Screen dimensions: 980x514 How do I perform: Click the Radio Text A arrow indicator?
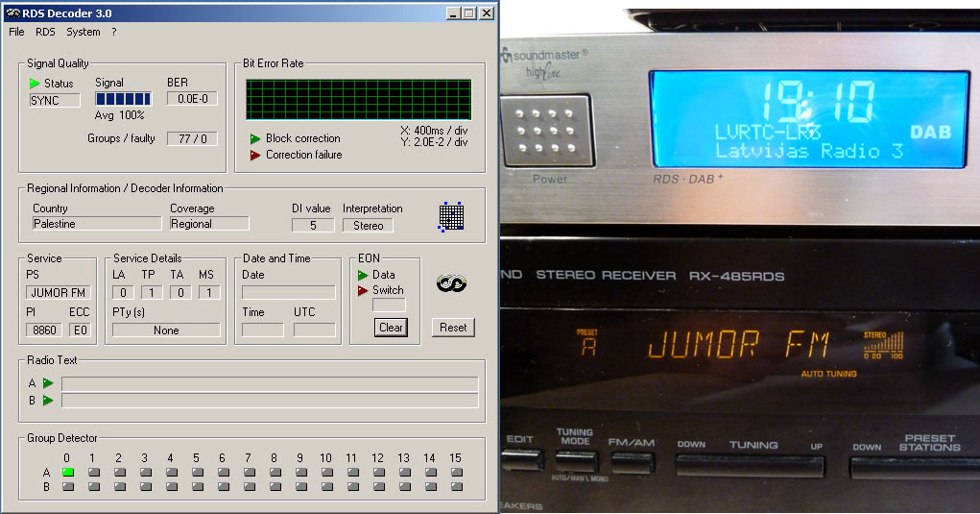click(x=48, y=382)
